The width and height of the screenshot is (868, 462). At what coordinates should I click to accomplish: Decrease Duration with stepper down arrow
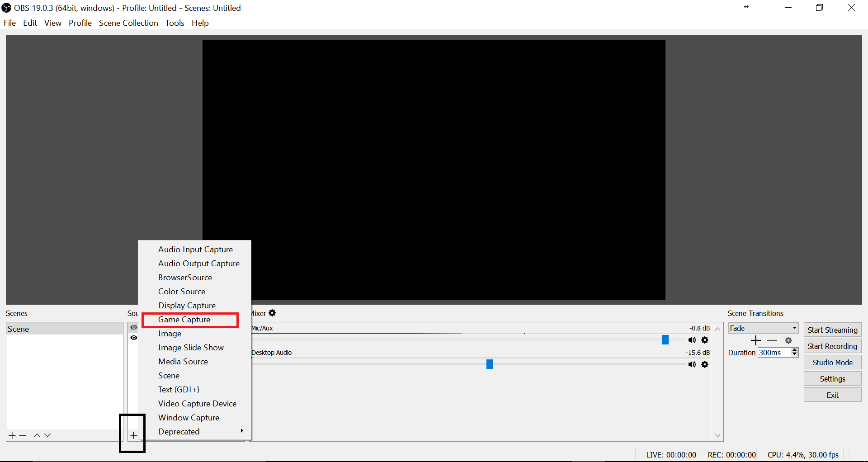[x=795, y=355]
